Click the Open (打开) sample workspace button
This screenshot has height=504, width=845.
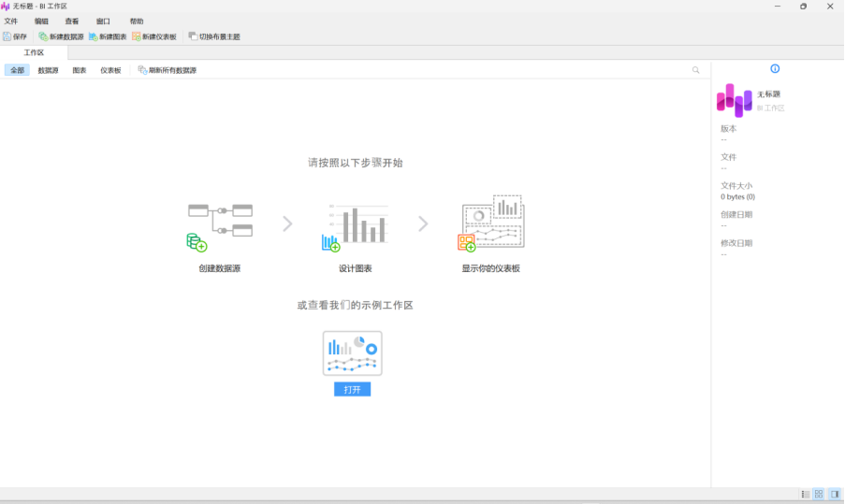coord(352,389)
